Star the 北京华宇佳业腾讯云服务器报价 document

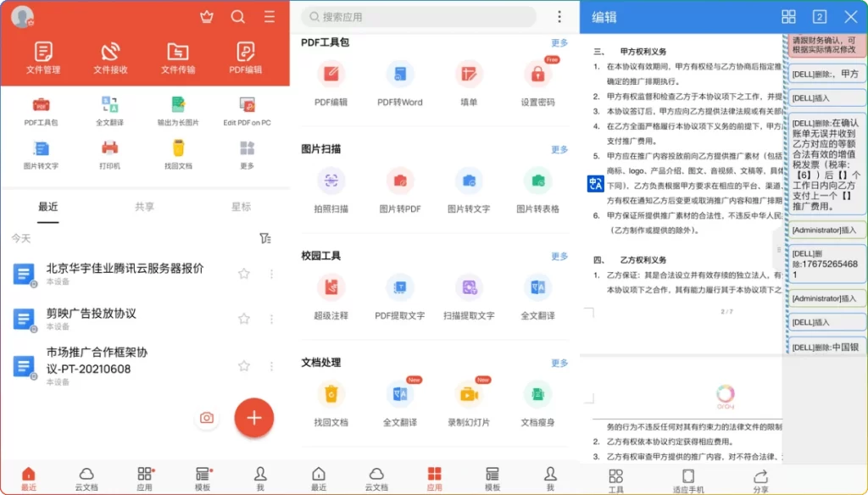coord(244,273)
